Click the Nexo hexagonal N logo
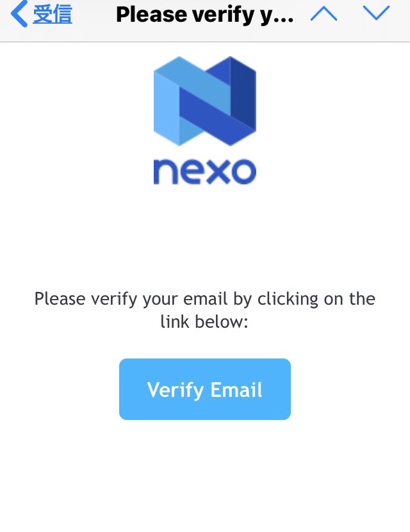410x532 pixels. [x=204, y=101]
